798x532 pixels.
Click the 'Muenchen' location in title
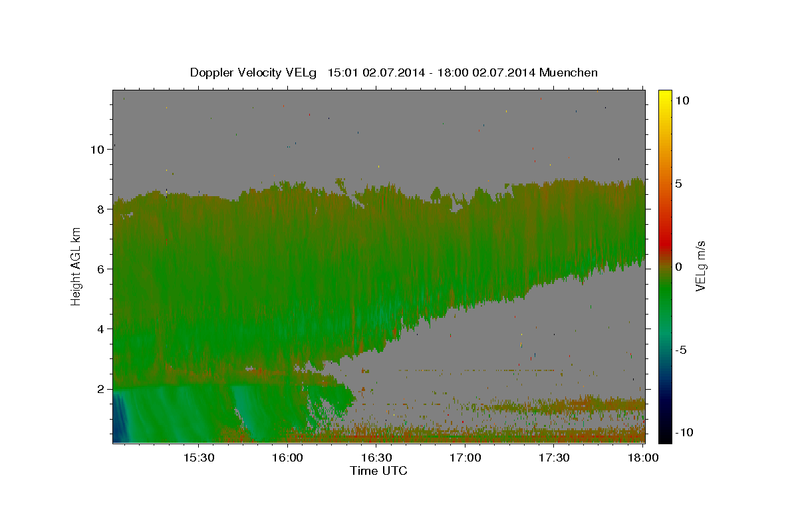click(x=569, y=72)
